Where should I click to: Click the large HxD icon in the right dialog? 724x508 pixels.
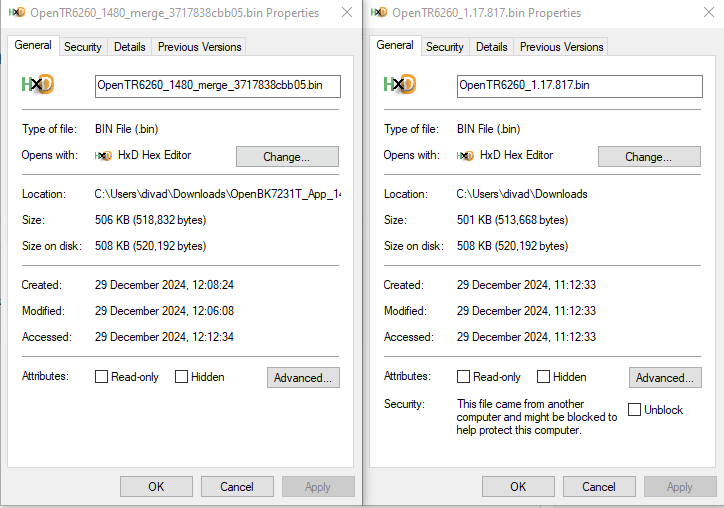coord(400,85)
